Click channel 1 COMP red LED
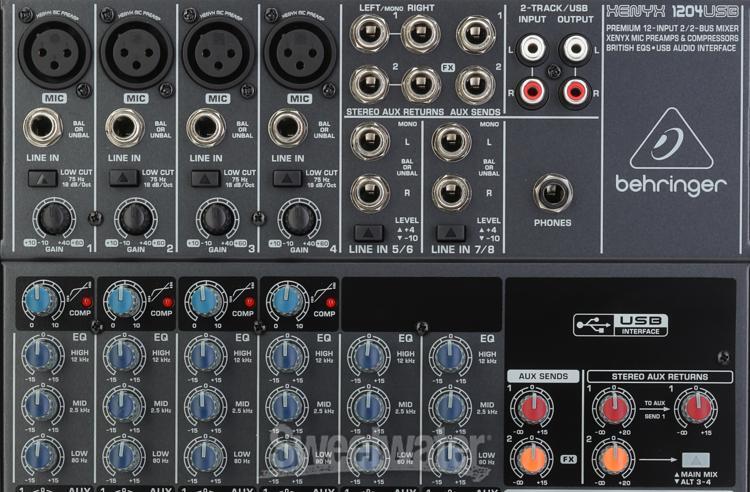 [x=87, y=302]
